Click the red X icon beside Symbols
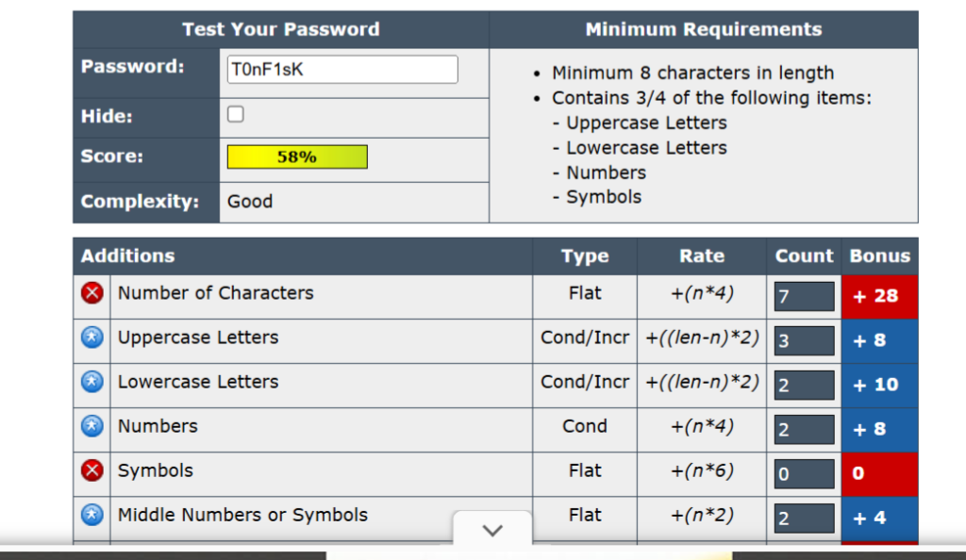966x560 pixels. pyautogui.click(x=92, y=470)
